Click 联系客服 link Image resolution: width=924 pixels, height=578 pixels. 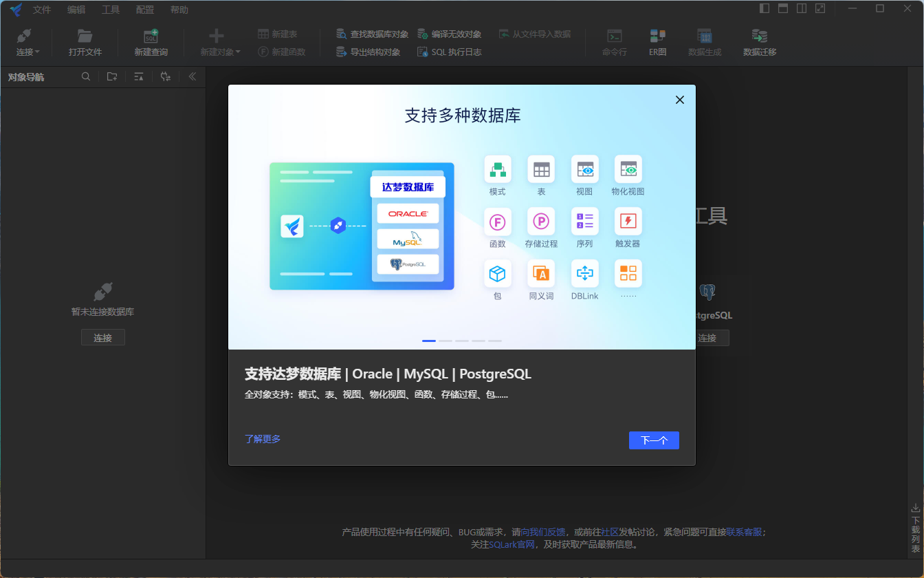(x=744, y=532)
